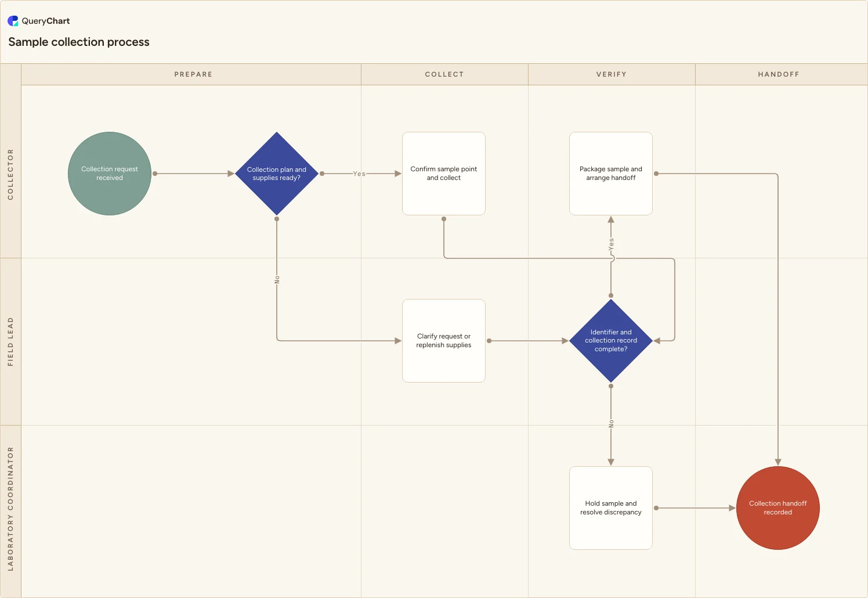Click the 'Confirm sample point and collect' box
868x598 pixels.
pos(444,174)
